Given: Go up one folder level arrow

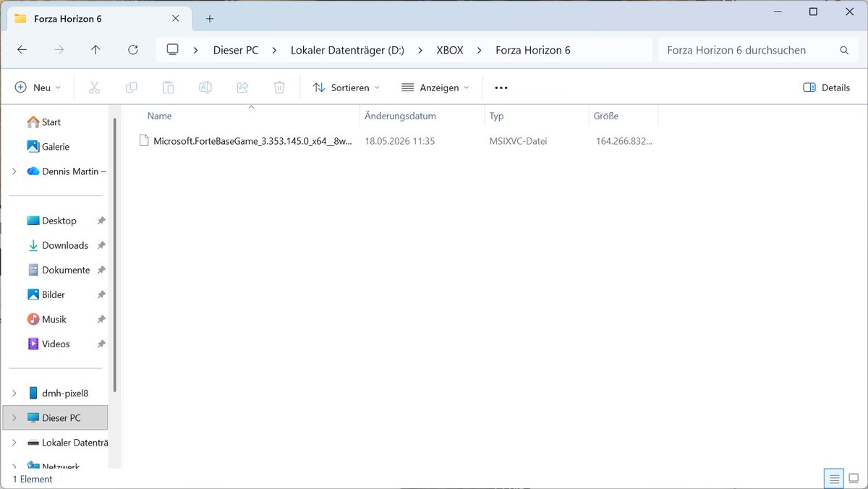Looking at the screenshot, I should point(95,50).
